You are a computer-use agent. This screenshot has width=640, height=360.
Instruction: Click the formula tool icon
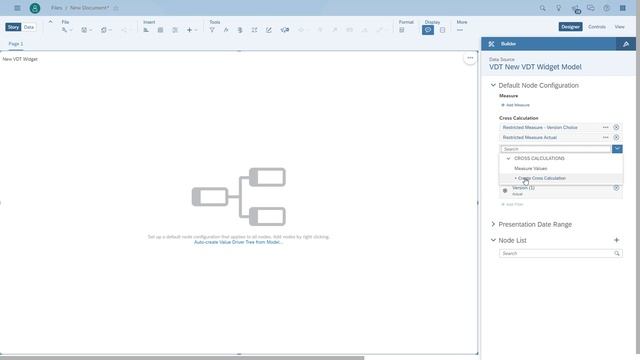[x=226, y=30]
